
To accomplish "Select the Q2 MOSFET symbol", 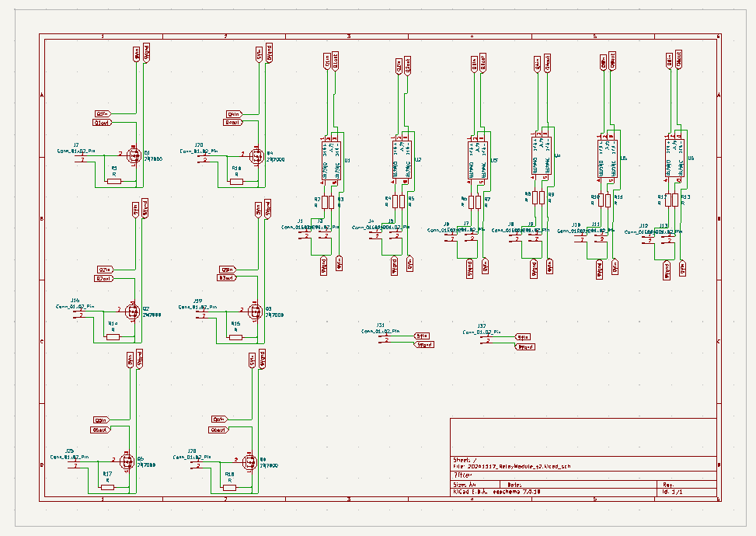I will [132, 311].
